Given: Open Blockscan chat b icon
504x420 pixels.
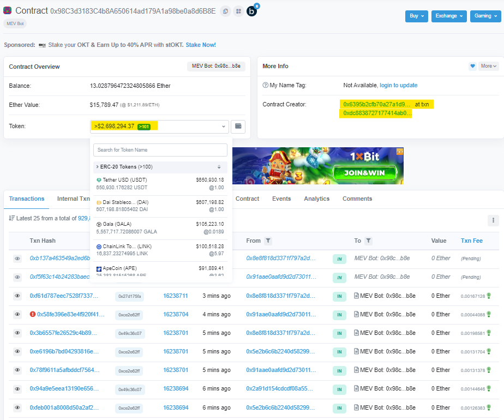Looking at the screenshot, I should (251, 11).
